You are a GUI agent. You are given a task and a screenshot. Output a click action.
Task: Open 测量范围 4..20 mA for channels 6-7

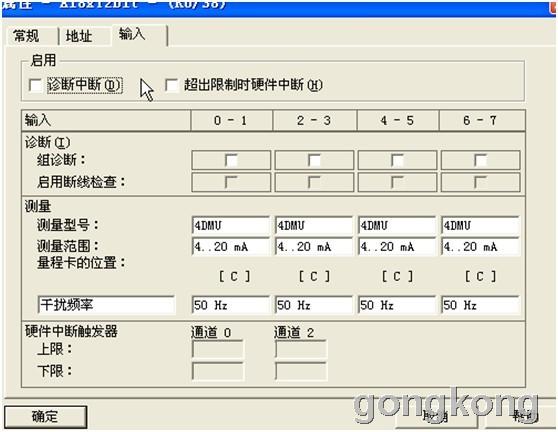coord(480,247)
